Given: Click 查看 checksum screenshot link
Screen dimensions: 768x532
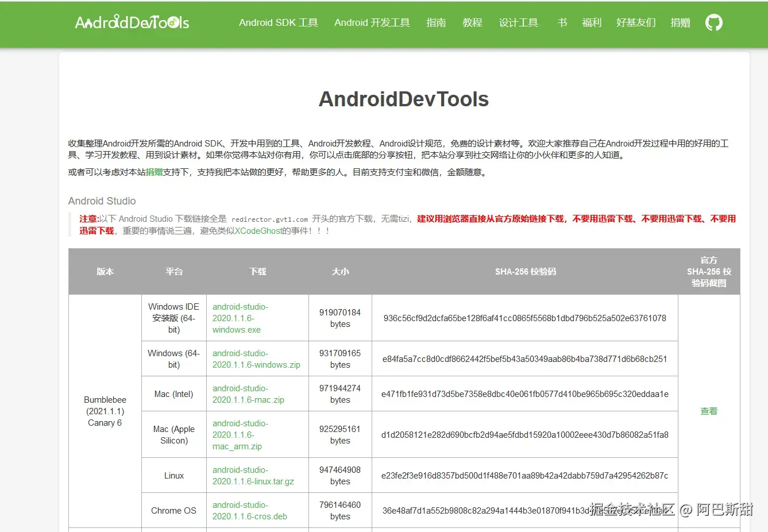Looking at the screenshot, I should 709,411.
